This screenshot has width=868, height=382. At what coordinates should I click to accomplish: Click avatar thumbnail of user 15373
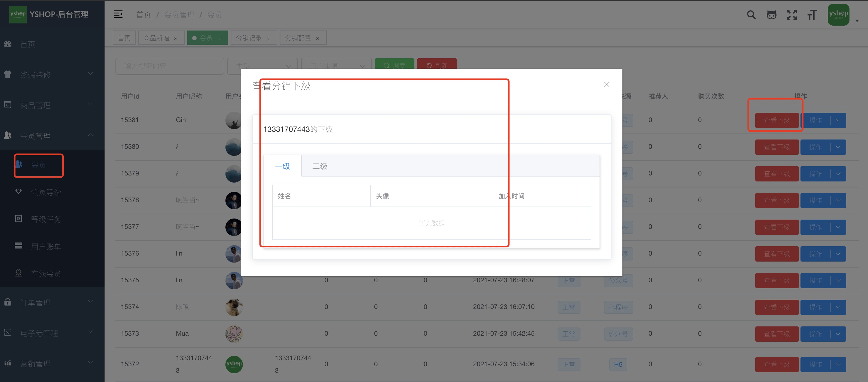click(x=234, y=334)
